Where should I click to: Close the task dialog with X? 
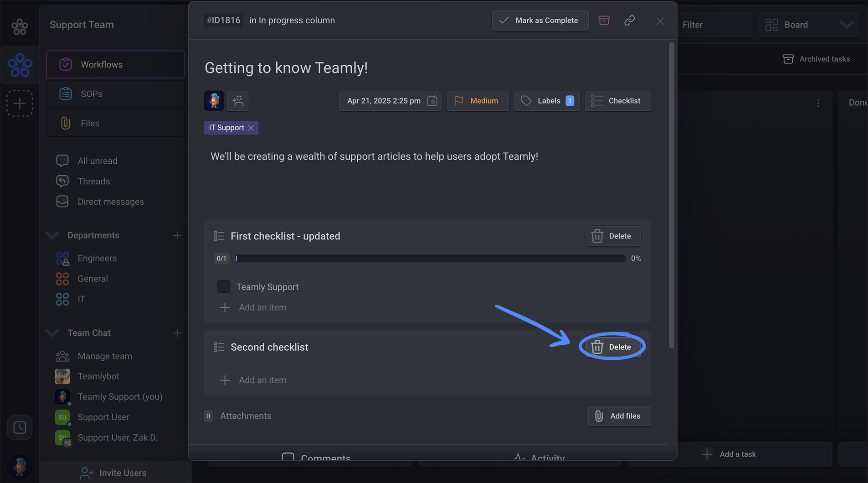pyautogui.click(x=660, y=21)
